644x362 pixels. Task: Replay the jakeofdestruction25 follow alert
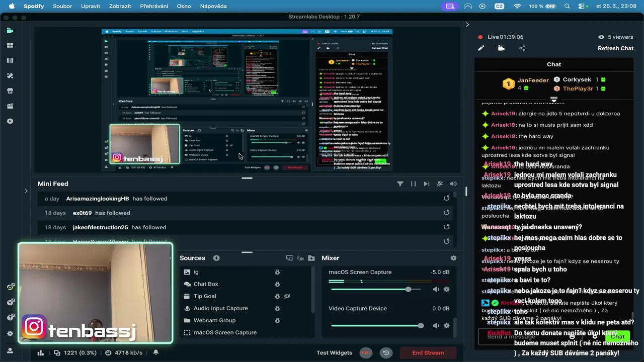pyautogui.click(x=446, y=227)
